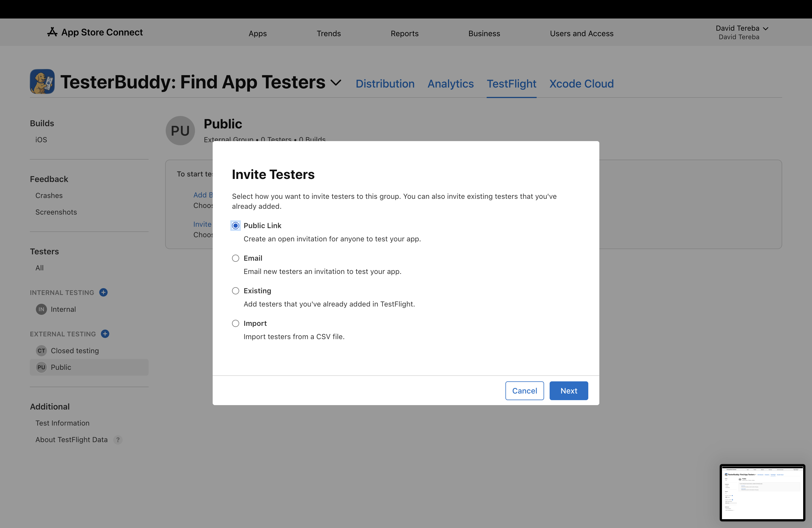The image size is (812, 528).
Task: Click the screenshot preview thumbnail
Action: coord(762,493)
